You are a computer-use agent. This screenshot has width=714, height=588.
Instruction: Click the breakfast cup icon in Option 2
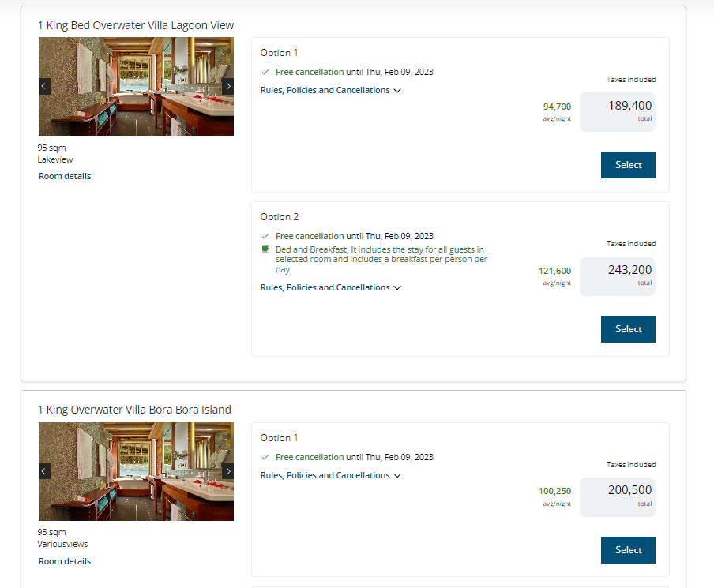click(x=266, y=249)
